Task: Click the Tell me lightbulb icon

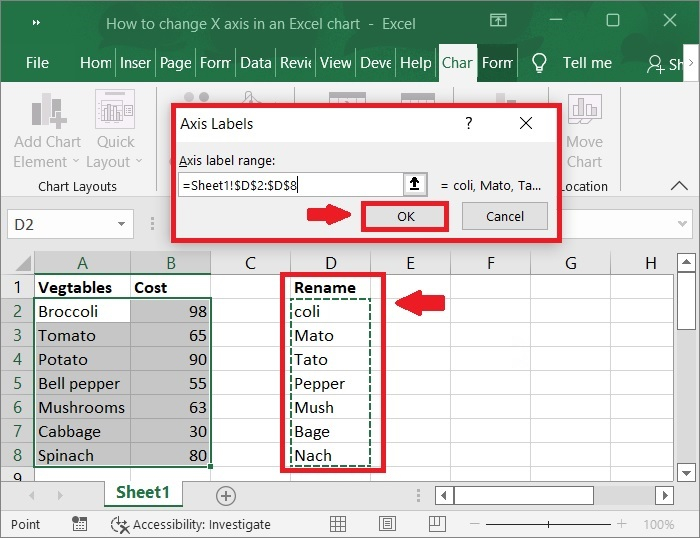Action: (539, 63)
